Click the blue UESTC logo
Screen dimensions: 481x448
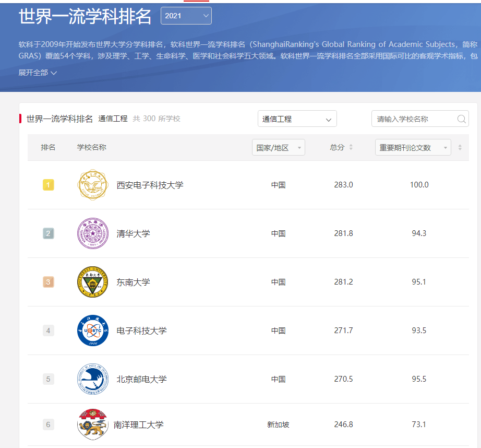pyautogui.click(x=93, y=331)
